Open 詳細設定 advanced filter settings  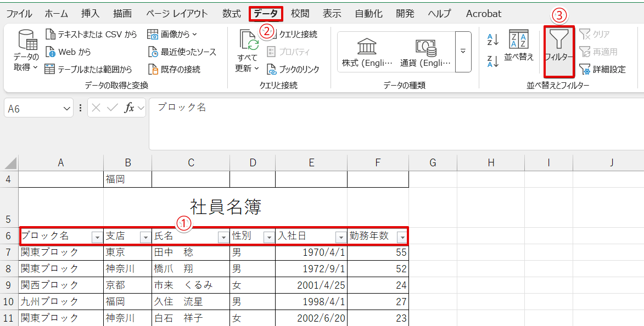602,69
